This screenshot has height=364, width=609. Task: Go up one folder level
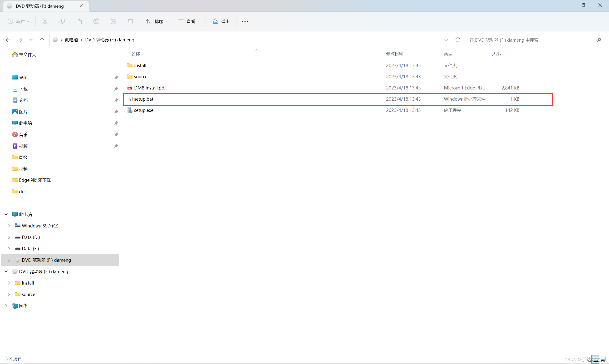(x=42, y=40)
